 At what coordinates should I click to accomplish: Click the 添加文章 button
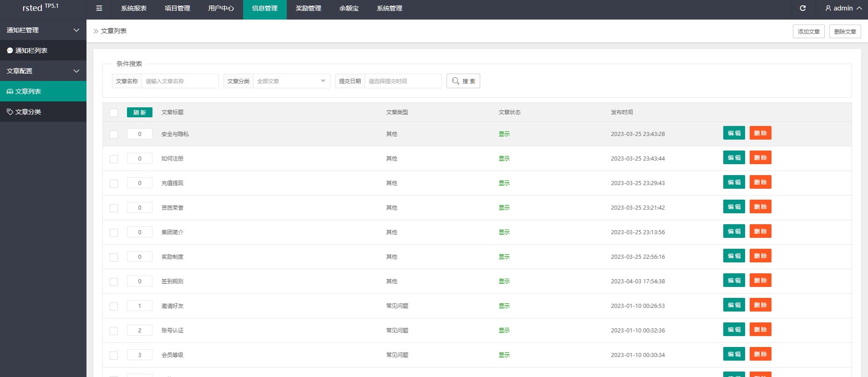808,31
